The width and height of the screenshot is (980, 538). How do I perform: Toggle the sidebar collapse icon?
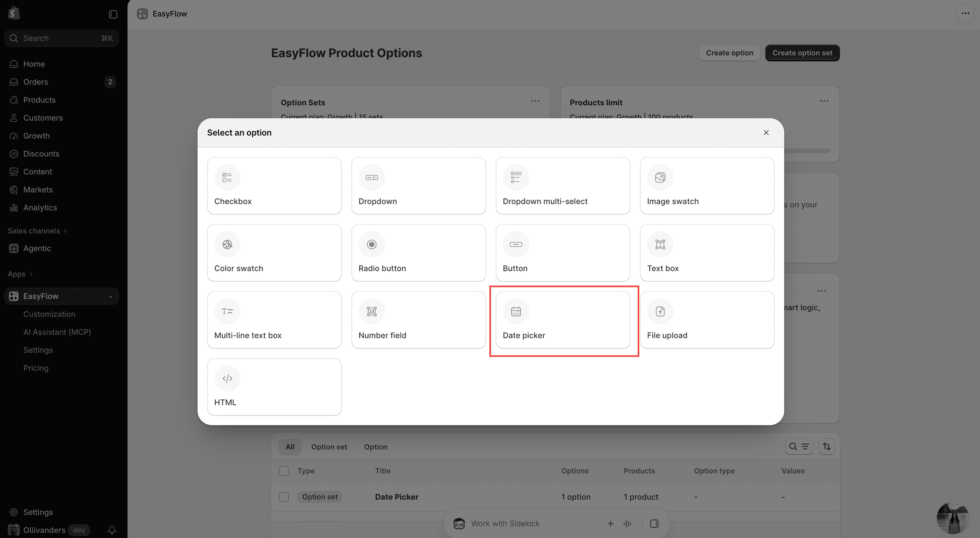113,14
